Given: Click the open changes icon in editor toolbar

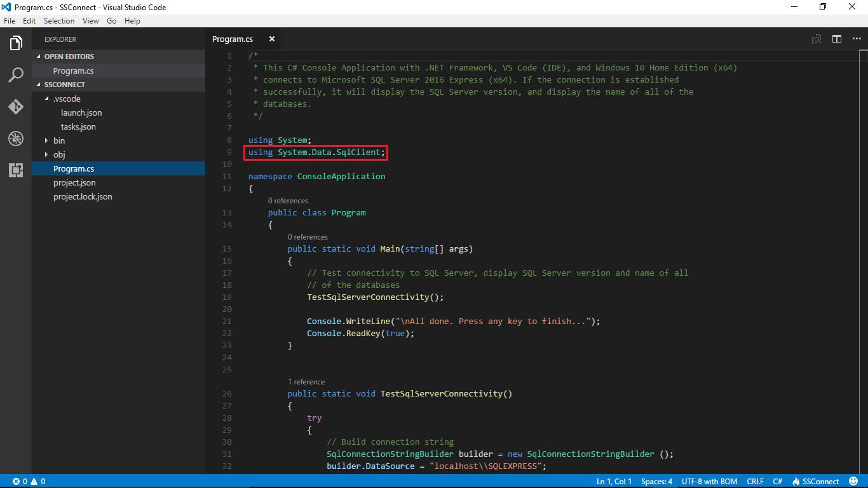Looking at the screenshot, I should [x=817, y=39].
